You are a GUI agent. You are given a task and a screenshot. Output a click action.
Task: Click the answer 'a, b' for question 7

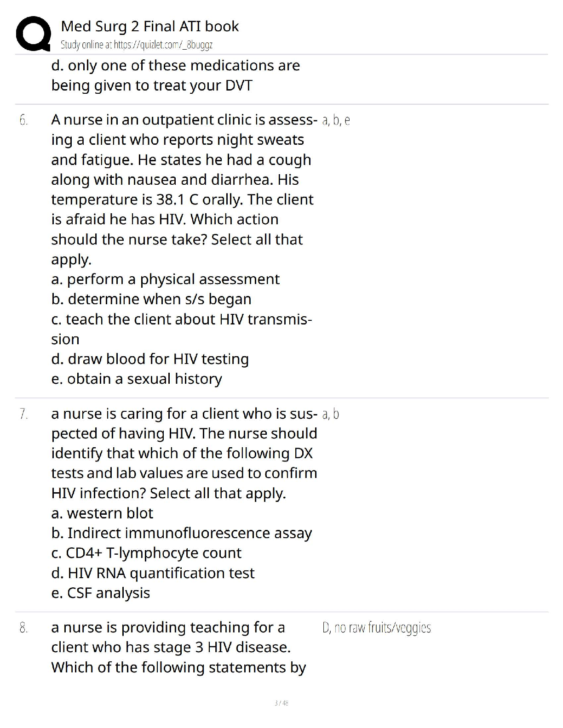(331, 415)
